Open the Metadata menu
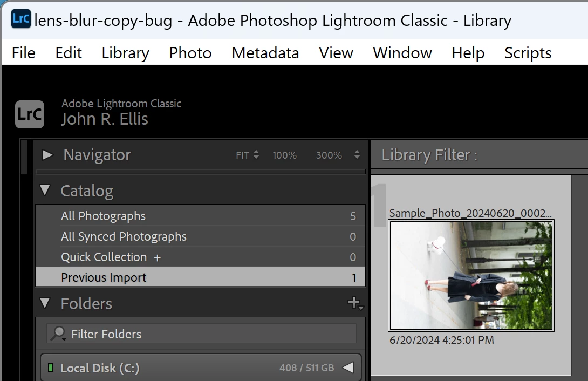Screen dimensions: 588x381 (265, 53)
